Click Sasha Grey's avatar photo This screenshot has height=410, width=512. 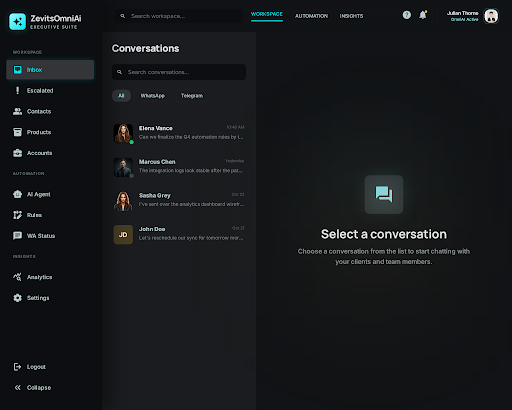tap(123, 201)
